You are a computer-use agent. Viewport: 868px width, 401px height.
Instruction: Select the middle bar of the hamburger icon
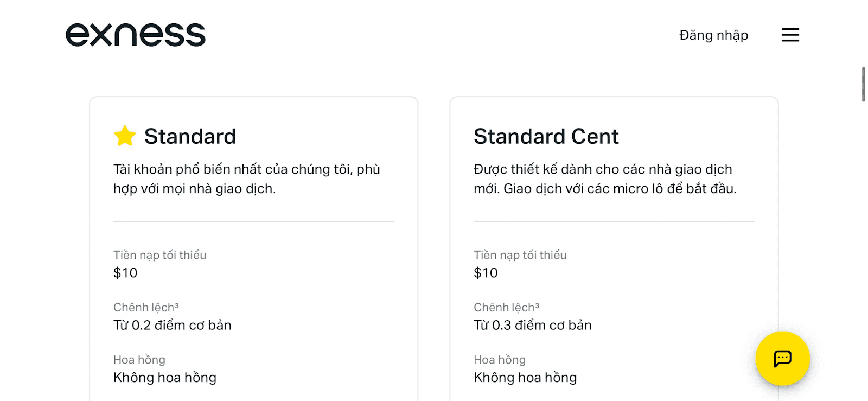790,35
